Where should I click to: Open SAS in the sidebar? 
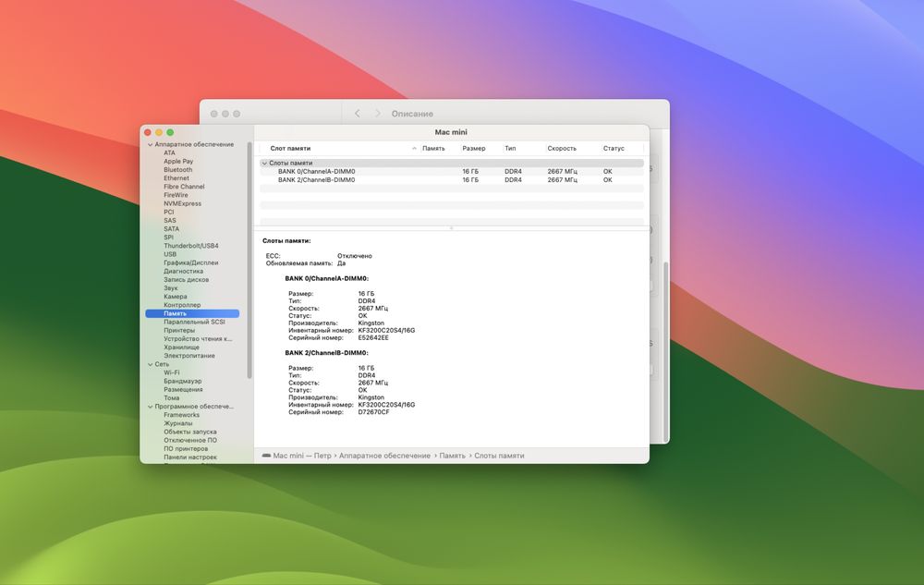[x=170, y=220]
